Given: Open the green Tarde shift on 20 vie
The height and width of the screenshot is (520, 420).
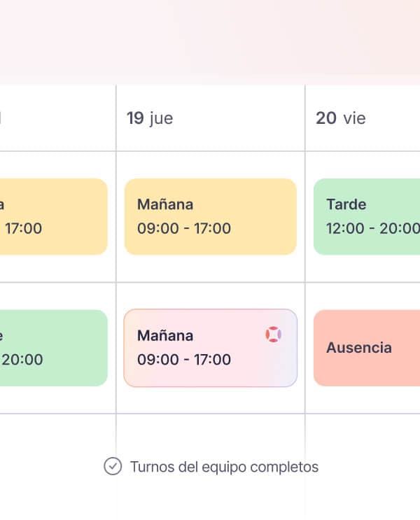Looking at the screenshot, I should (x=366, y=216).
